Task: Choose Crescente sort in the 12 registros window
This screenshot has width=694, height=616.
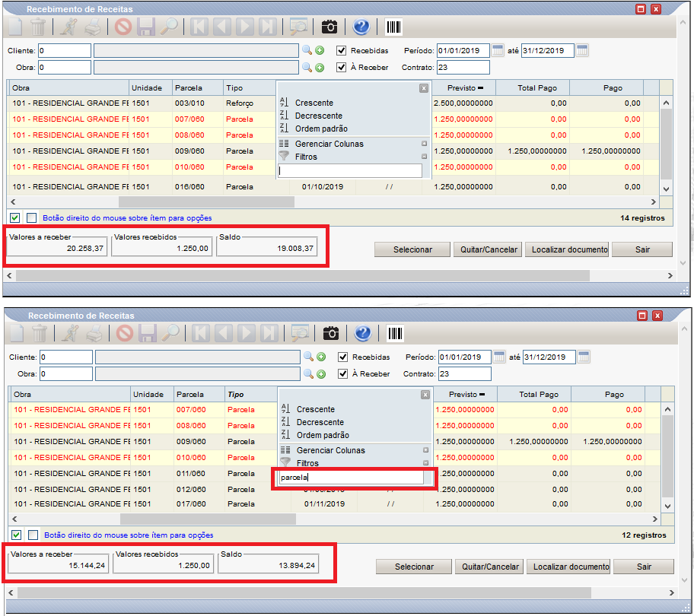Action: pyautogui.click(x=316, y=409)
